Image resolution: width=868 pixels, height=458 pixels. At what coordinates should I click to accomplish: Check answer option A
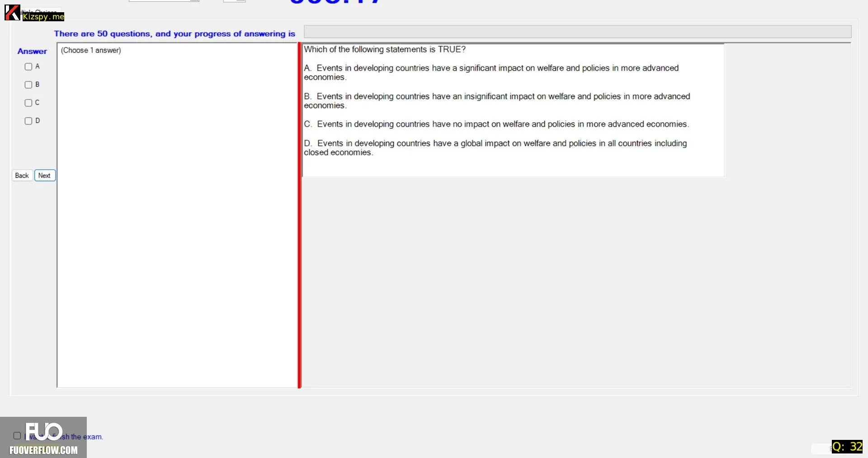pyautogui.click(x=28, y=67)
